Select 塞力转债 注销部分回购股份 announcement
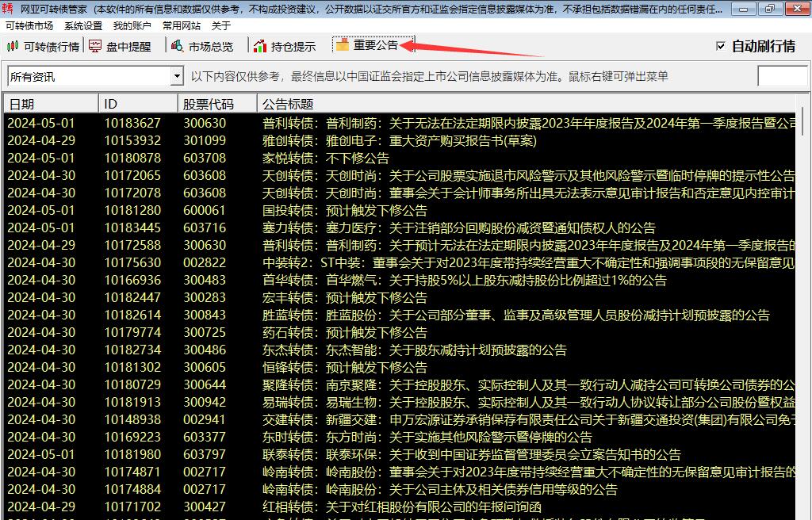This screenshot has width=812, height=520. [400, 227]
